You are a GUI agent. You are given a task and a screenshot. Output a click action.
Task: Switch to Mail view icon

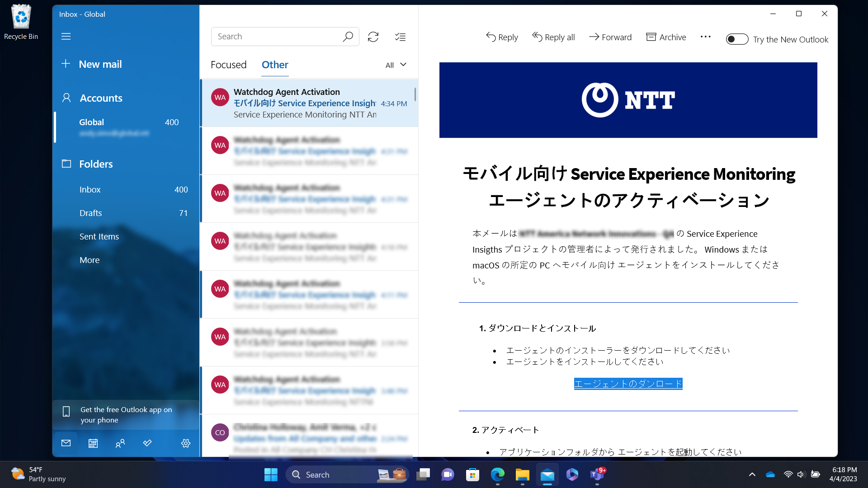click(x=66, y=443)
